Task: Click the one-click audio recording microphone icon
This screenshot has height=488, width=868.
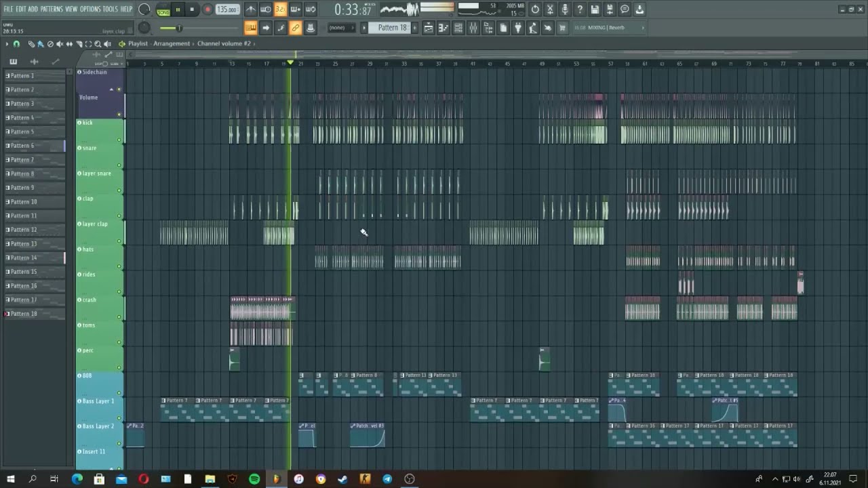Action: point(565,9)
